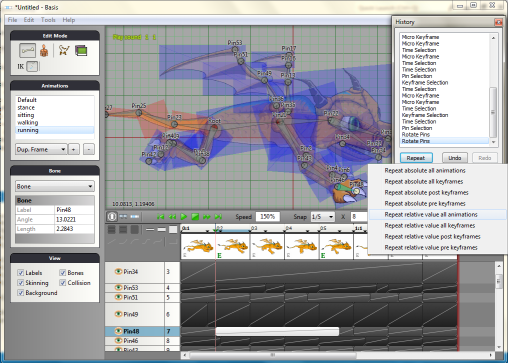Hide the Pin34 track via eye icon
Image resolution: width=508 pixels, height=363 pixels.
(x=118, y=271)
